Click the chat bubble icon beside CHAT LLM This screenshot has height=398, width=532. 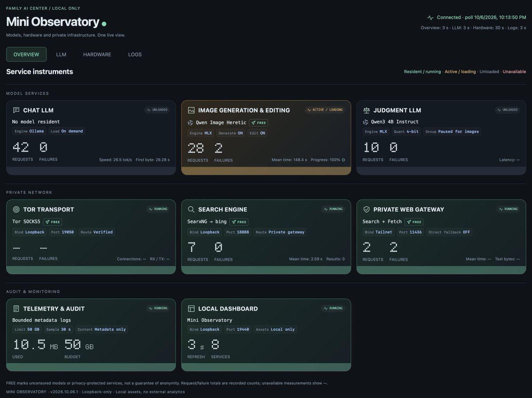[x=16, y=110]
